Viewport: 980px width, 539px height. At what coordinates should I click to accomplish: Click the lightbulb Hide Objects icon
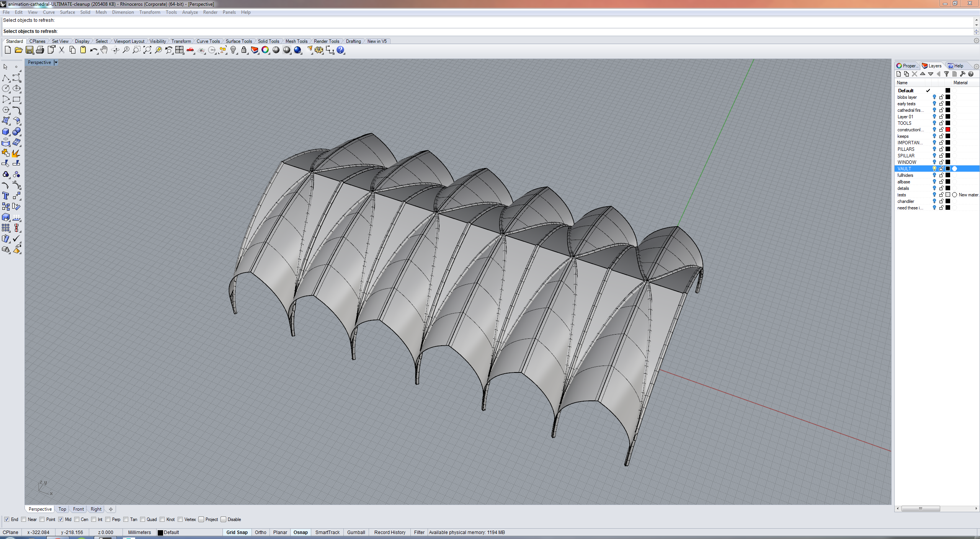tap(233, 50)
